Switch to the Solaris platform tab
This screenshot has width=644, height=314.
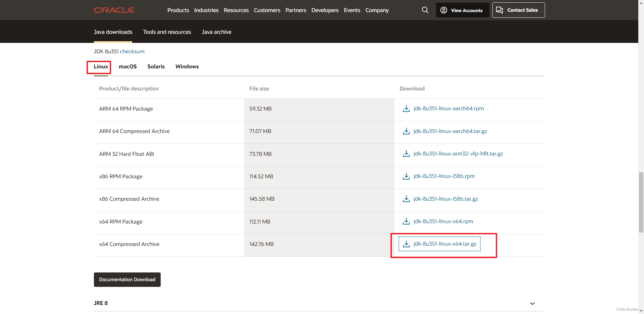click(156, 66)
